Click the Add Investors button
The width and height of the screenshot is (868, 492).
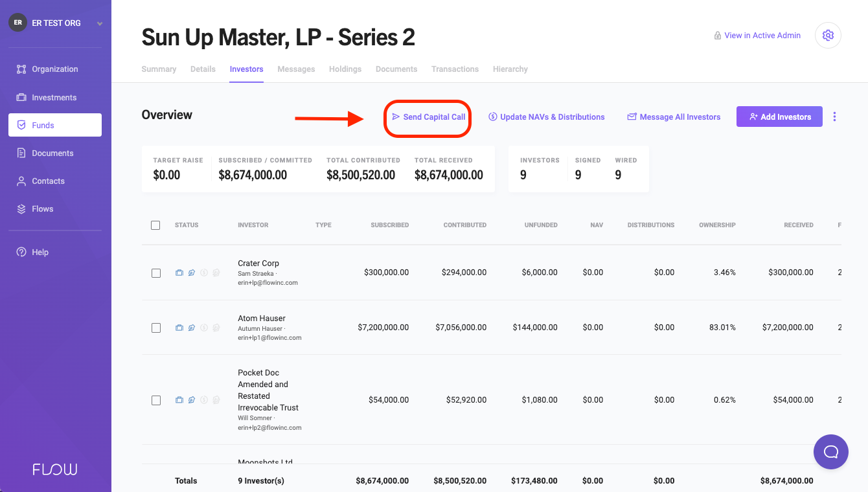tap(779, 117)
